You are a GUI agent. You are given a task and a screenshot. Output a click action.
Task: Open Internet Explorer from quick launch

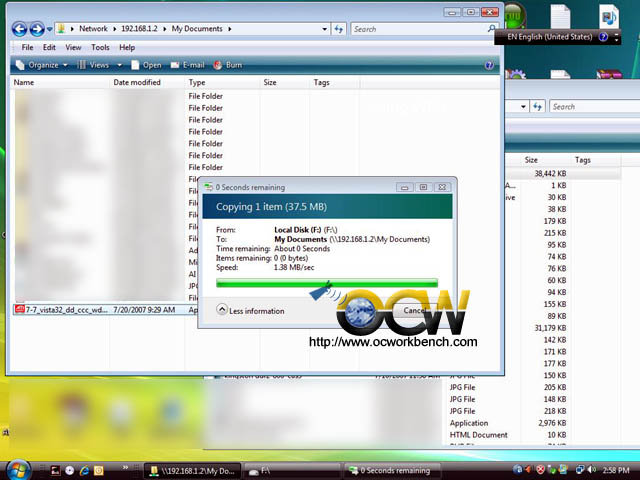tap(84, 471)
